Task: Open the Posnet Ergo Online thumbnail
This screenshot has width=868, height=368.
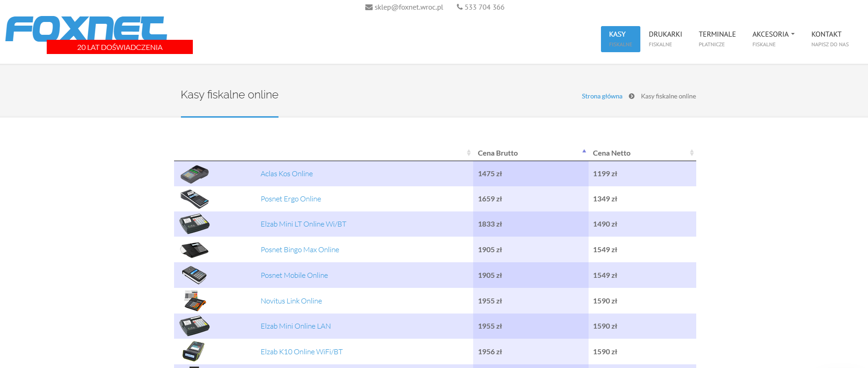Action: pyautogui.click(x=195, y=199)
